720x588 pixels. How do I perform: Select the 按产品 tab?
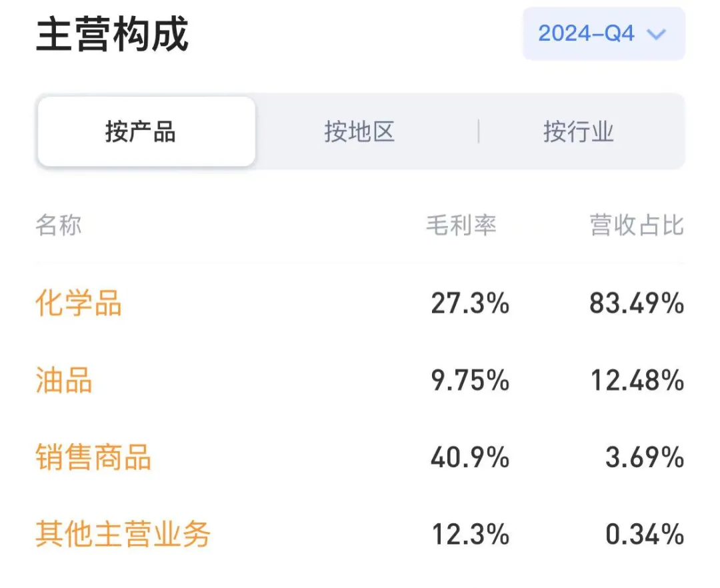click(147, 132)
